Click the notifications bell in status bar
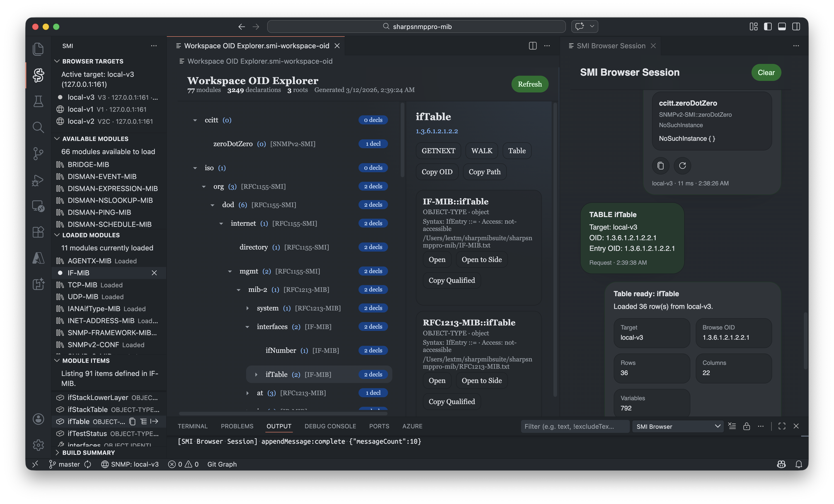 (x=798, y=464)
